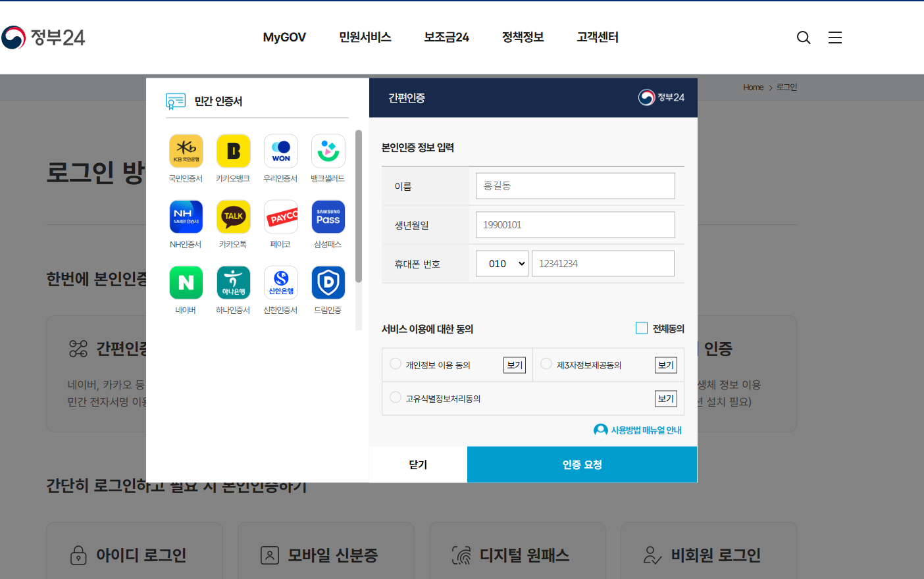This screenshot has height=579, width=924.
Task: Choose the 삼성패스 Samsung Pass icon
Action: (x=328, y=217)
